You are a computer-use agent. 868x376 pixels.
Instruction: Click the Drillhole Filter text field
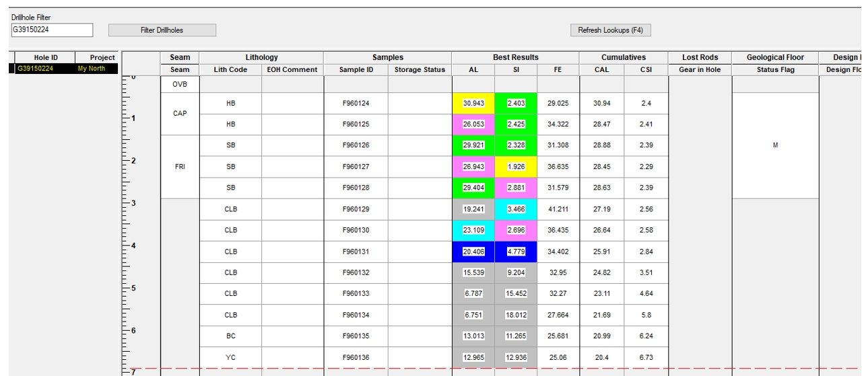pos(52,30)
